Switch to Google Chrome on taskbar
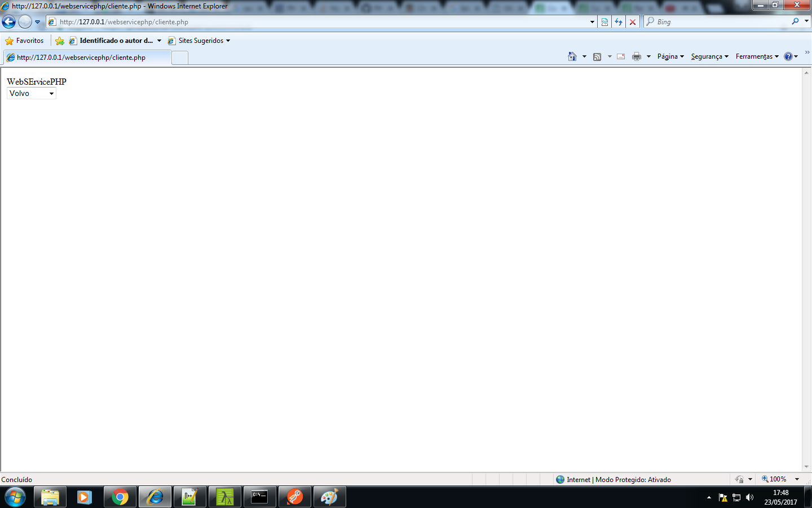812x508 pixels. pyautogui.click(x=120, y=497)
